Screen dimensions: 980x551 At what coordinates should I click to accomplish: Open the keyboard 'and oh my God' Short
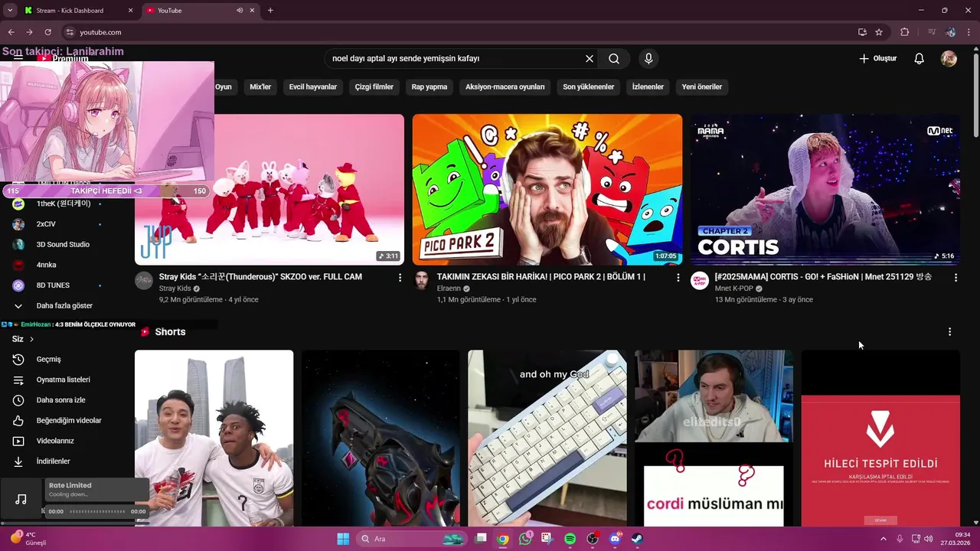(x=547, y=438)
